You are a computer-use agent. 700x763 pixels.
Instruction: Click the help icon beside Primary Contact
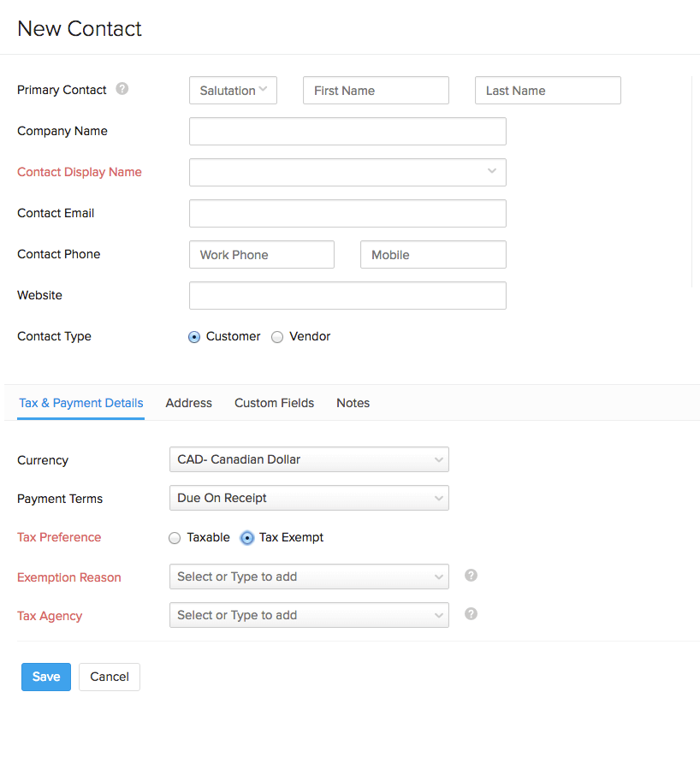click(x=122, y=89)
